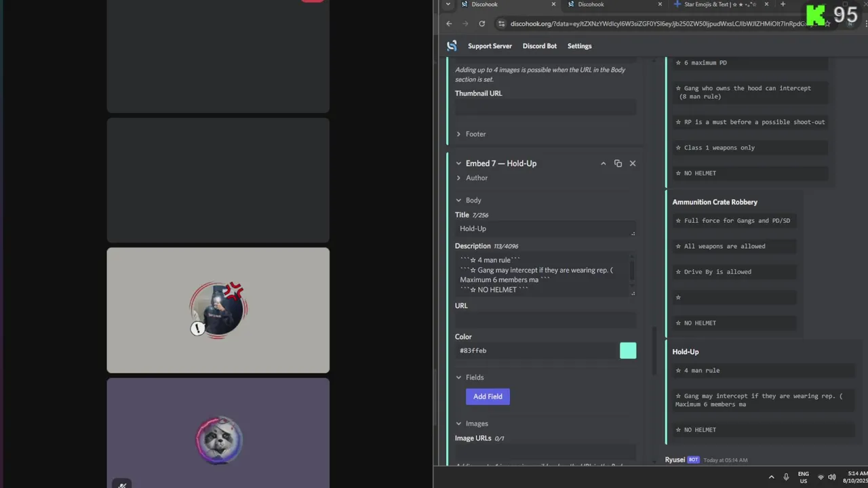The image size is (868, 488).
Task: Click the browser forward arrow
Action: point(465,24)
